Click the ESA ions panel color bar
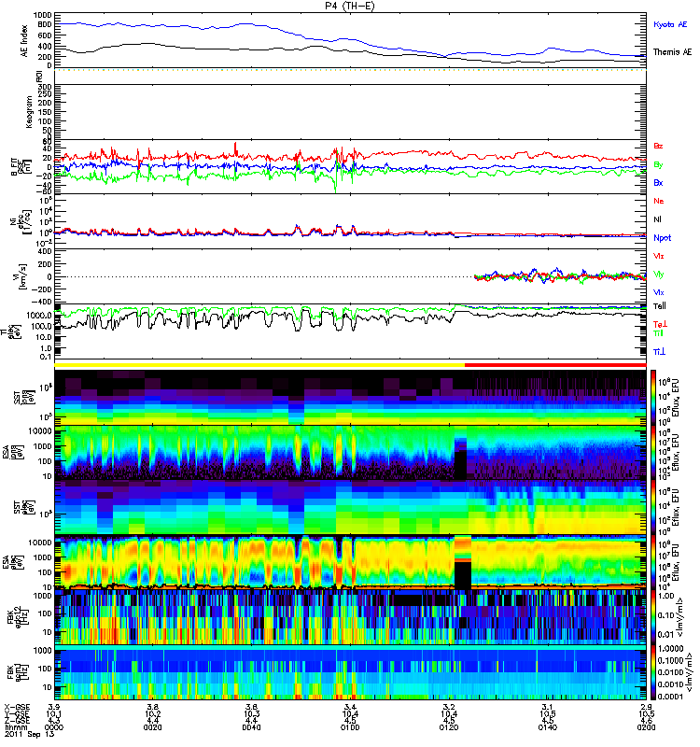This screenshot has height=747, width=700. pos(653,452)
